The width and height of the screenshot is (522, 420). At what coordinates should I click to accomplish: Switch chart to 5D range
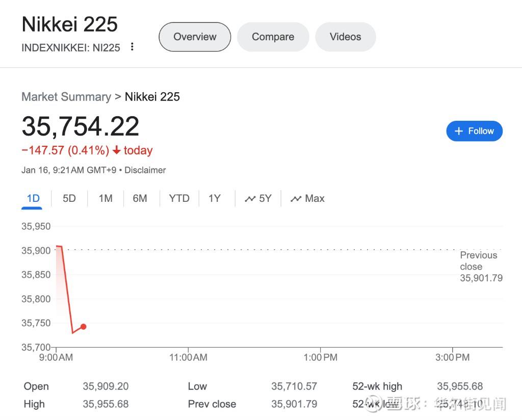[69, 198]
